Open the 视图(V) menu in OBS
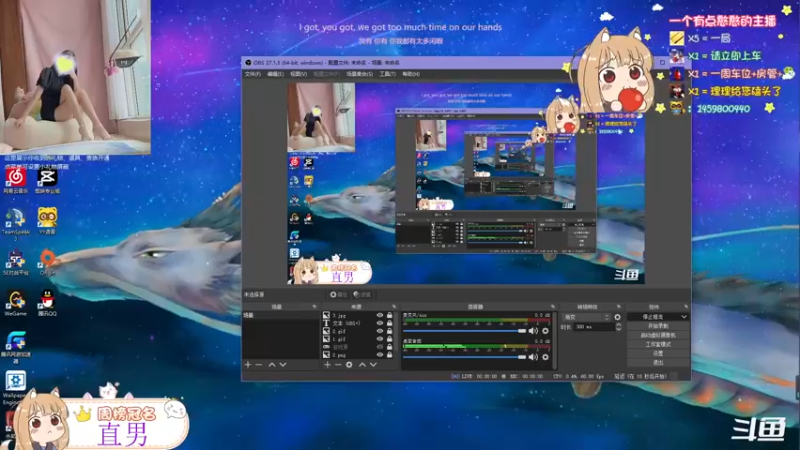The height and width of the screenshot is (450, 800). click(x=298, y=74)
